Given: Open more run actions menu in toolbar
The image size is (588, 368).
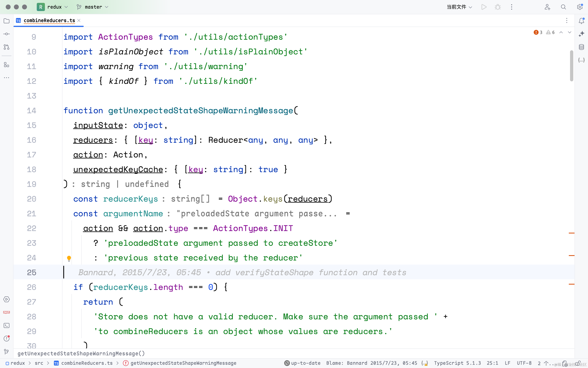Looking at the screenshot, I should click(x=511, y=7).
